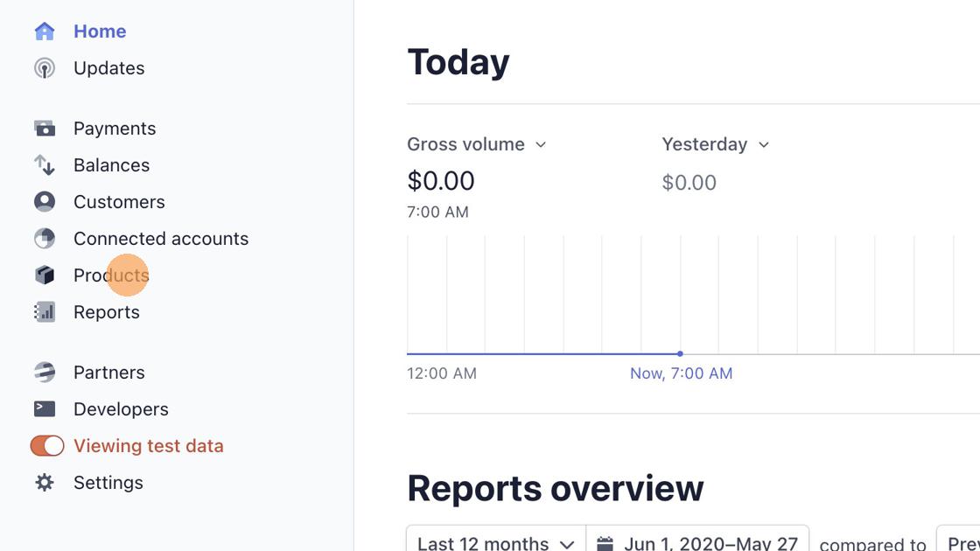This screenshot has height=551, width=980.
Task: Click the Settings gear icon
Action: 45,483
